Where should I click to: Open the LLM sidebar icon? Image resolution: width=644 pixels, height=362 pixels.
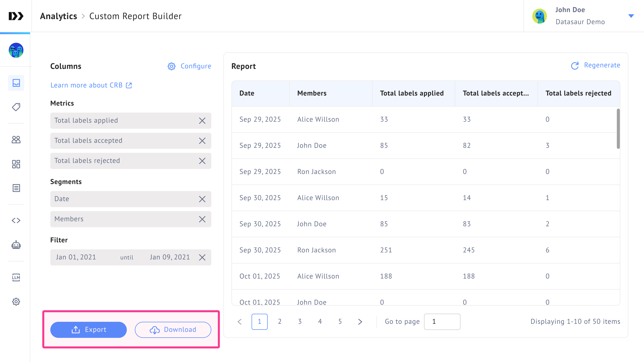[x=16, y=277]
